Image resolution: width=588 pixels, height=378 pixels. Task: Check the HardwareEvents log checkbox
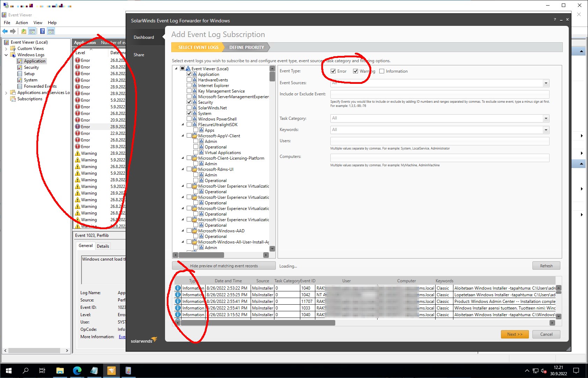189,80
